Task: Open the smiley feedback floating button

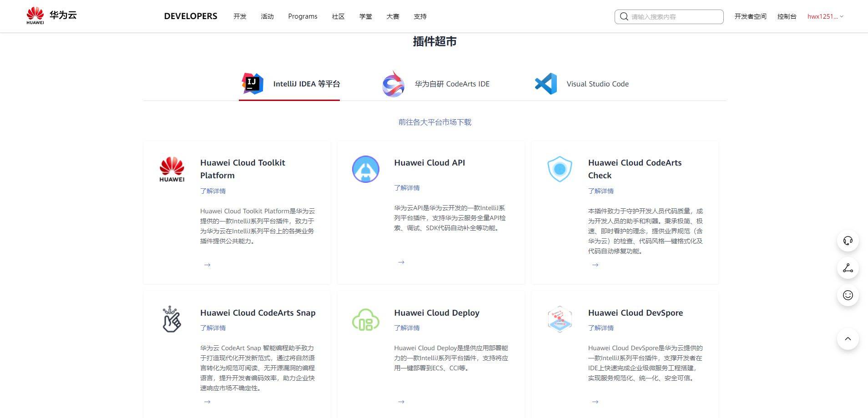Action: point(848,295)
